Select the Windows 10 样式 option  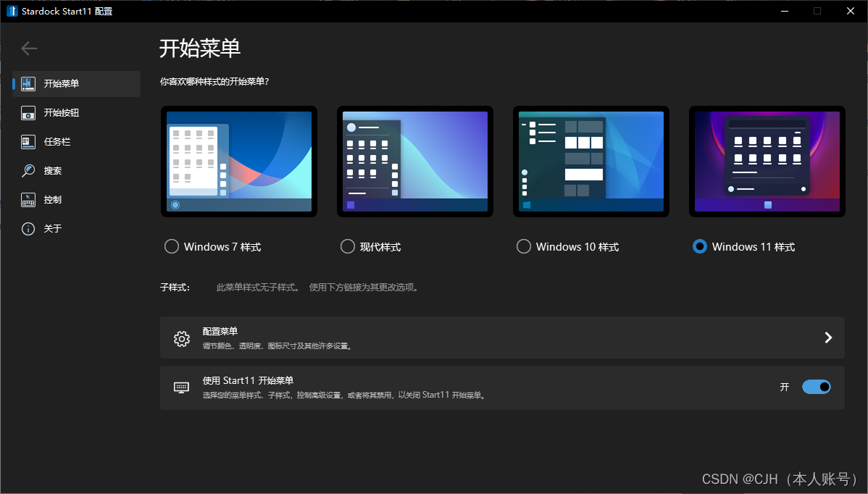click(x=523, y=246)
